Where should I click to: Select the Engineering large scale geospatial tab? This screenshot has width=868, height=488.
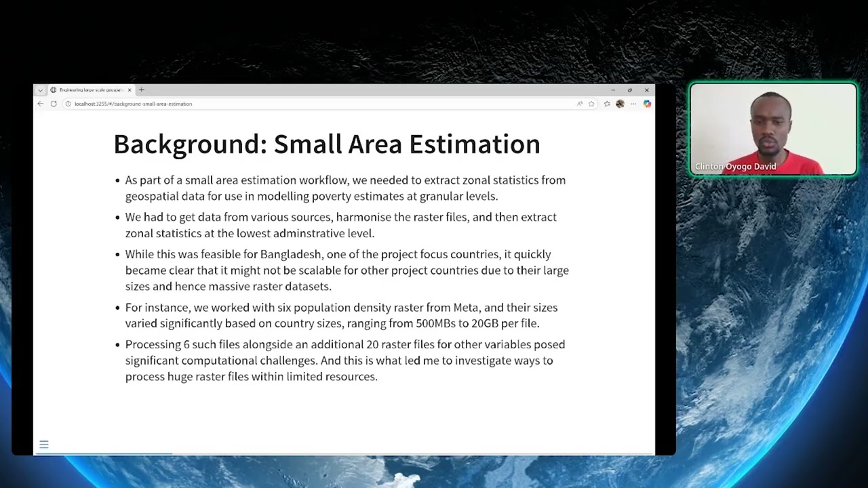coord(91,90)
